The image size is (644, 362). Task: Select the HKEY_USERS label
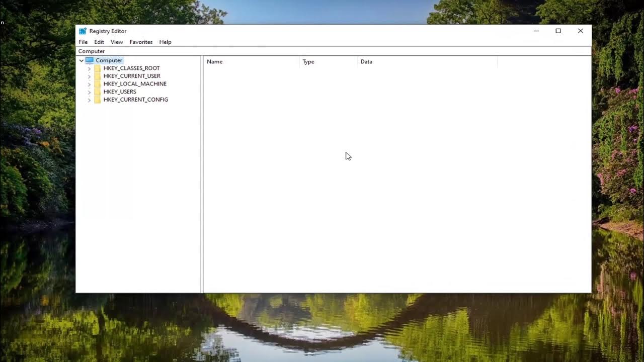point(120,92)
